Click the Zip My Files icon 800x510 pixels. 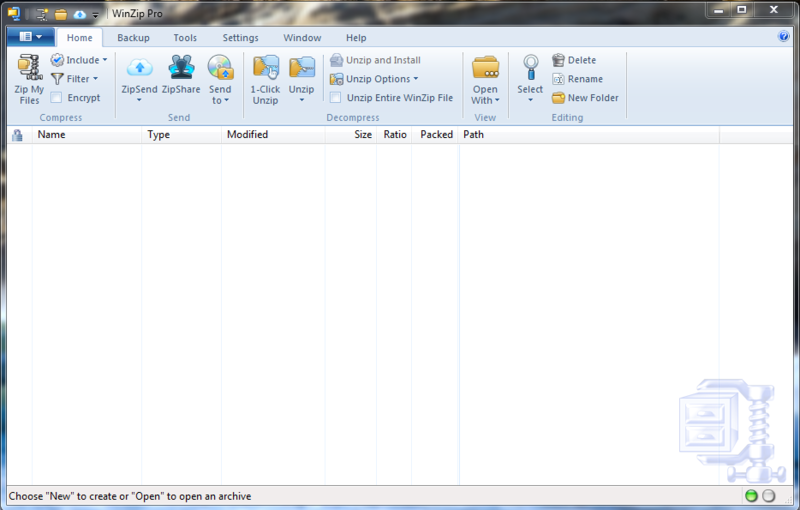tap(30, 67)
